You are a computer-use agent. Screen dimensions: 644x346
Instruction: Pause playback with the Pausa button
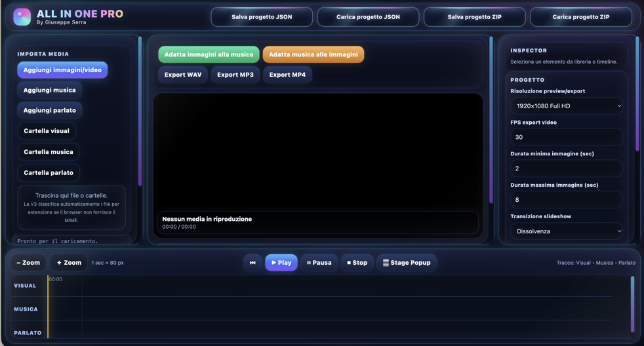pos(319,263)
